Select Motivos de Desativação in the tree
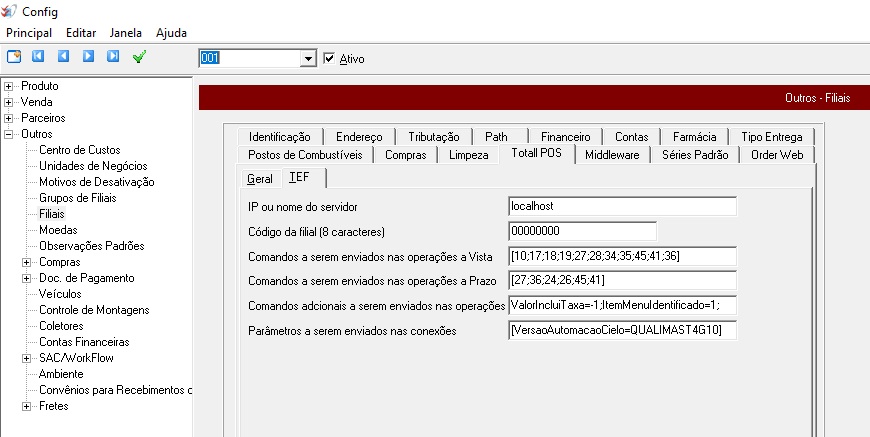The image size is (870, 437). [97, 182]
